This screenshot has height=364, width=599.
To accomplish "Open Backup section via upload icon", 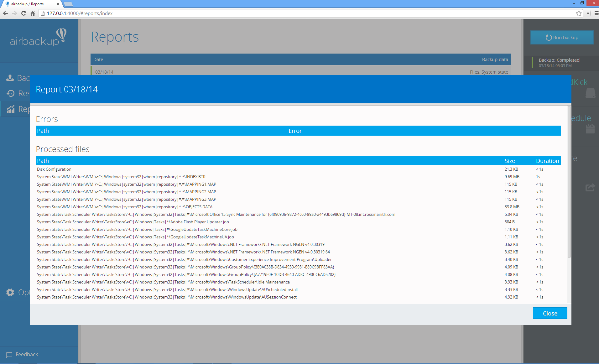I will point(10,78).
